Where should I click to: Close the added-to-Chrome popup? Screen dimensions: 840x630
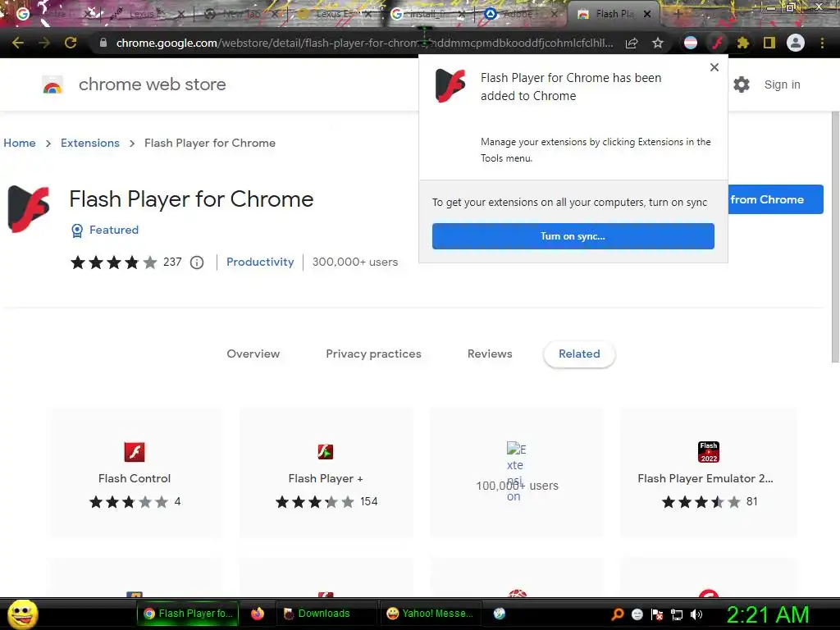pyautogui.click(x=714, y=67)
